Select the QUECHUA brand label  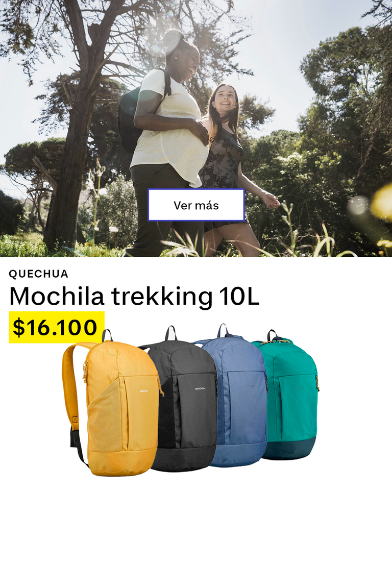point(39,274)
